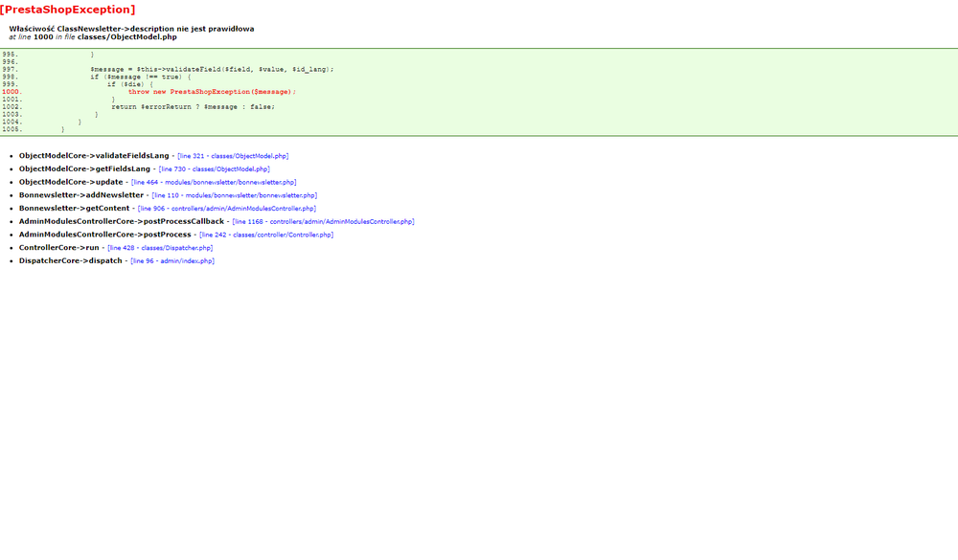Click the ControllerCore->run entry
Image resolution: width=958 pixels, height=560 pixels.
click(x=58, y=247)
